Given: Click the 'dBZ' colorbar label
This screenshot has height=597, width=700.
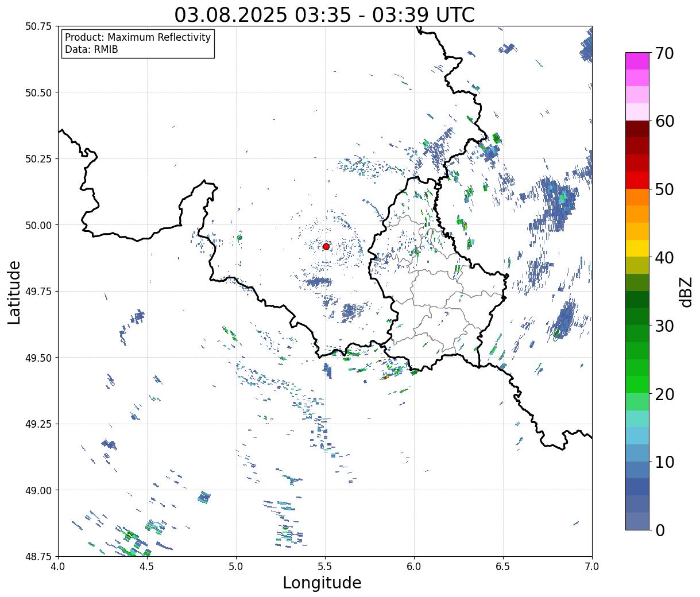Looking at the screenshot, I should tap(686, 292).
